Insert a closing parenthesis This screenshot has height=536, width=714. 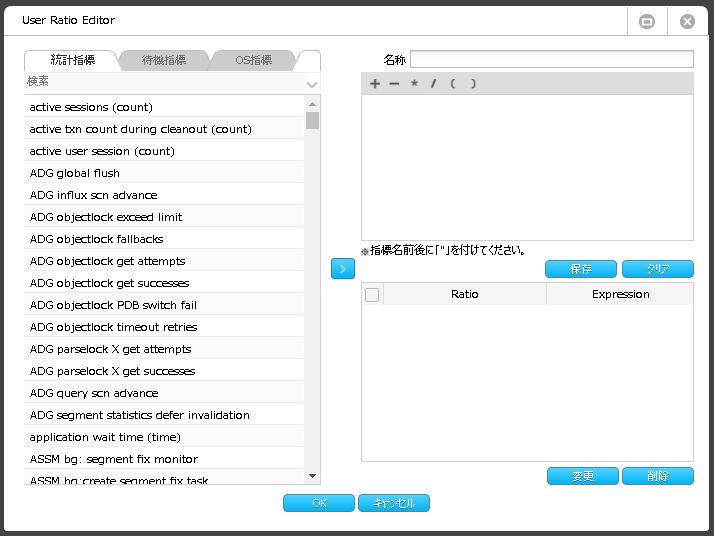tap(474, 84)
